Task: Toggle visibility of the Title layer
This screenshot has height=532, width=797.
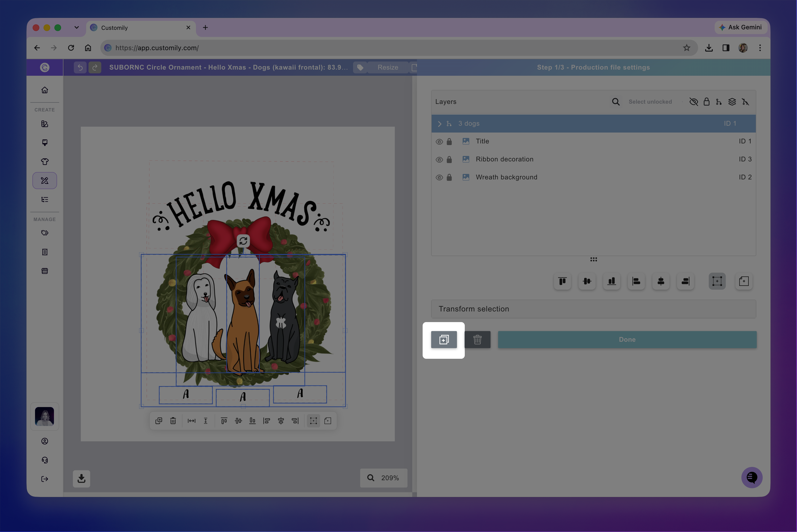Action: click(x=439, y=142)
